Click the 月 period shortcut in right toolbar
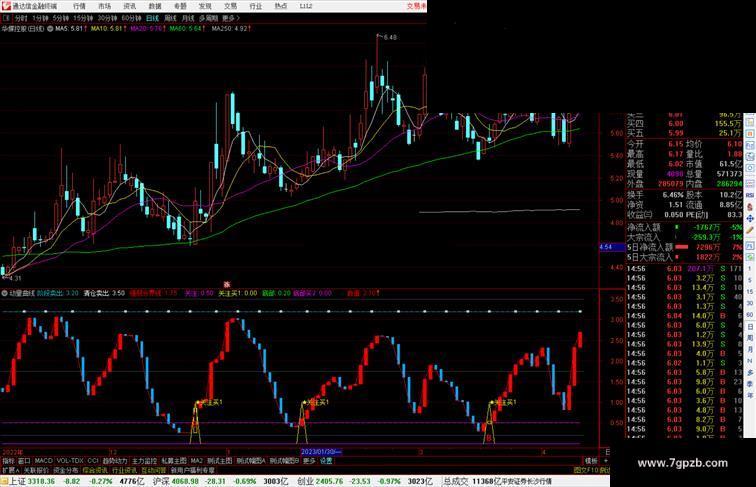 [750, 350]
